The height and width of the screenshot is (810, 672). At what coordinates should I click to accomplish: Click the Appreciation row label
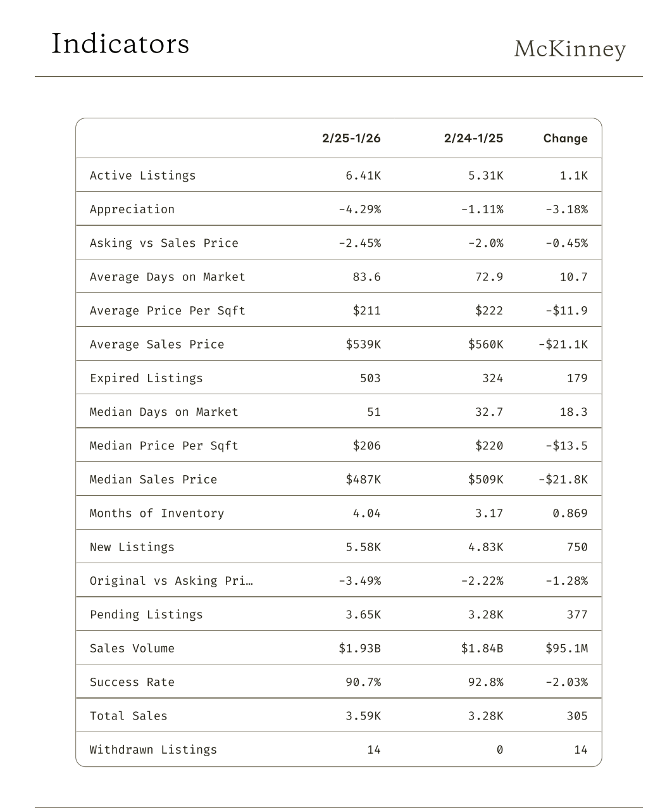132,209
